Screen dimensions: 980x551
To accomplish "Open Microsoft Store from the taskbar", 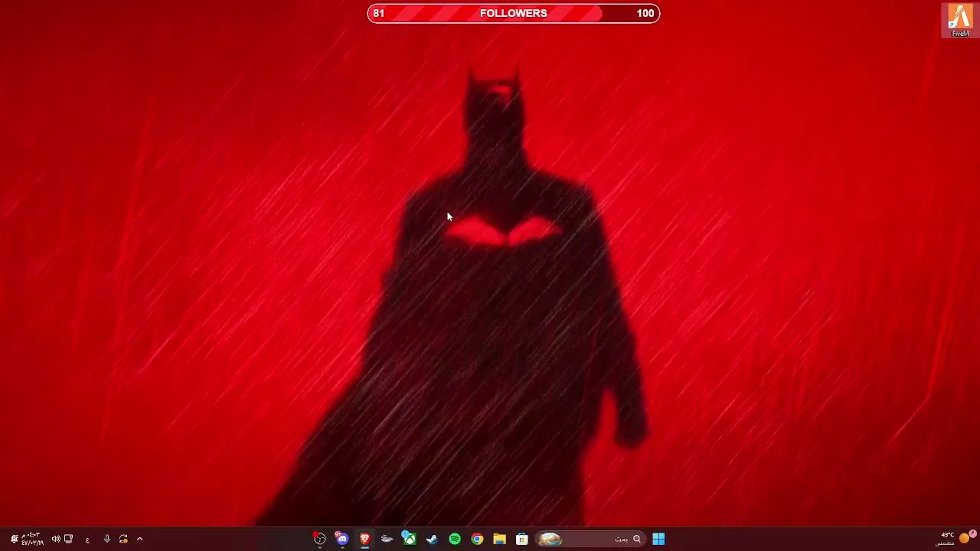I will point(522,539).
